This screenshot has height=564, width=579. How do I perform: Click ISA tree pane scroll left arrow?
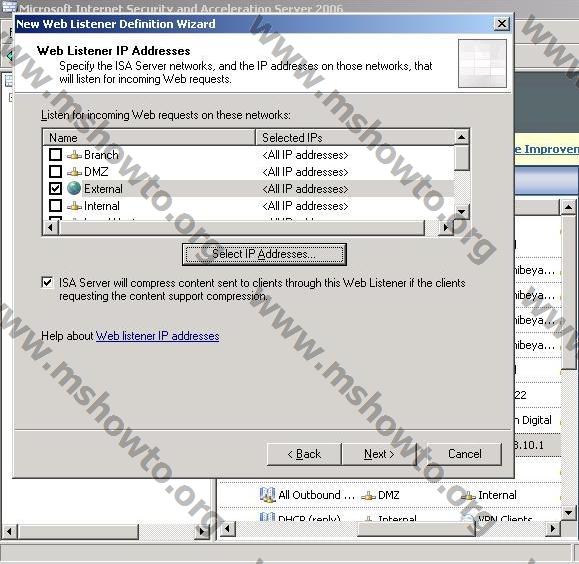point(9,532)
